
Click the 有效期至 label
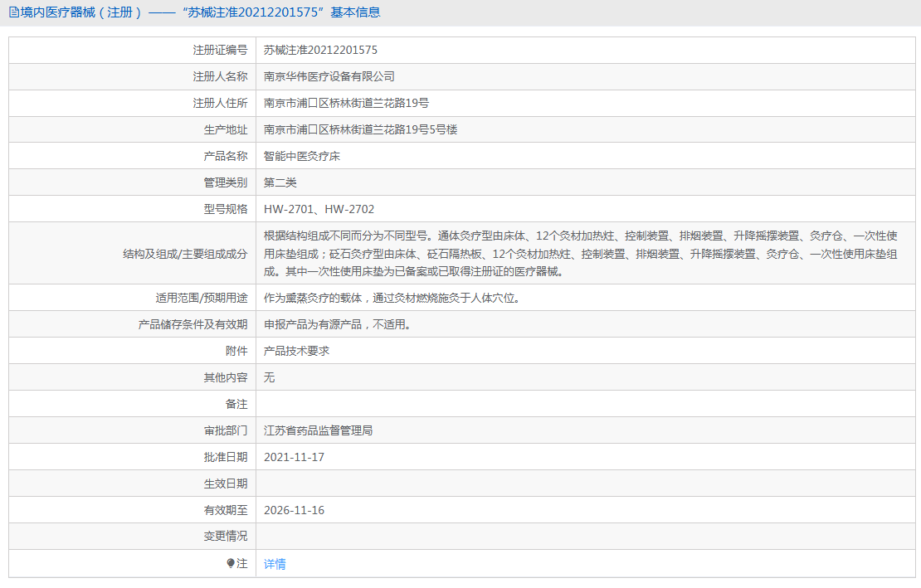(226, 510)
